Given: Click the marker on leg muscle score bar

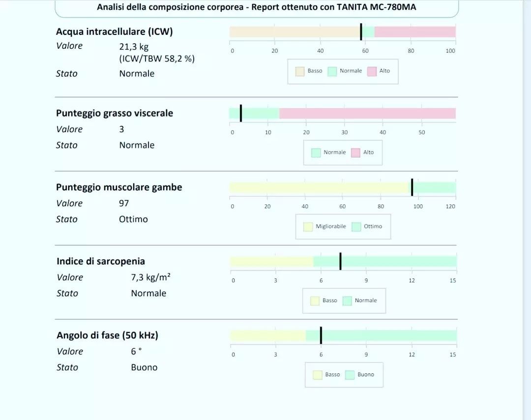Looking at the screenshot, I should click(412, 187).
